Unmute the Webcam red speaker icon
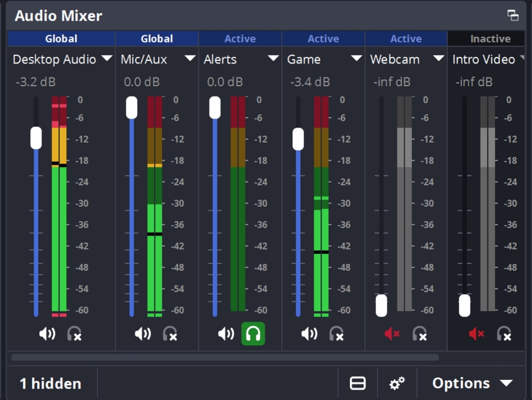532x400 pixels. click(x=392, y=334)
